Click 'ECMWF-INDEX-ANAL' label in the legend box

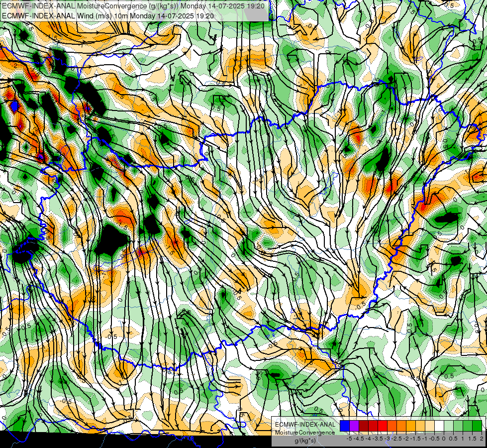(305, 425)
